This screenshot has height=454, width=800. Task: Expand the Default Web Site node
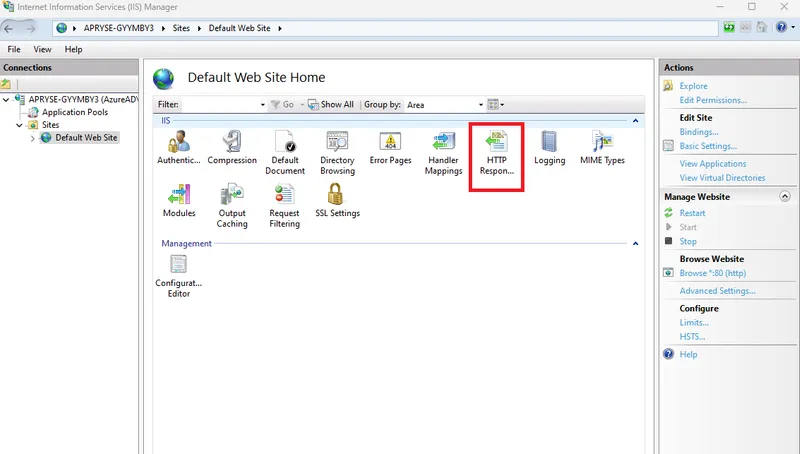click(x=32, y=138)
